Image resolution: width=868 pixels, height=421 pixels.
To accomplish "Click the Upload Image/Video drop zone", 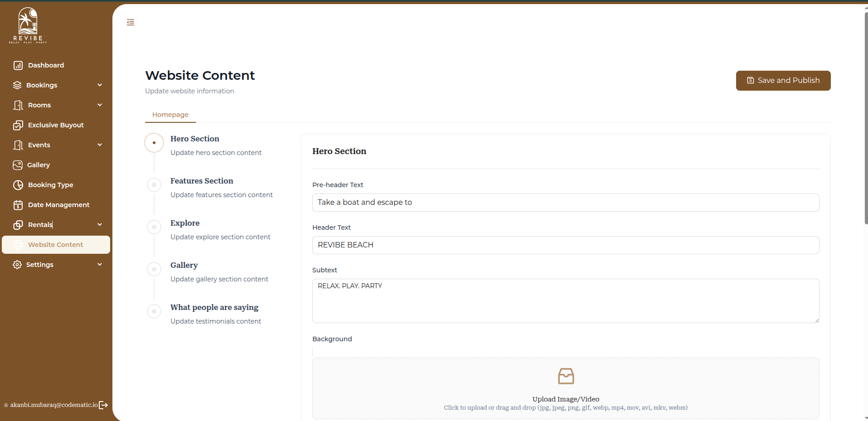I will [566, 388].
